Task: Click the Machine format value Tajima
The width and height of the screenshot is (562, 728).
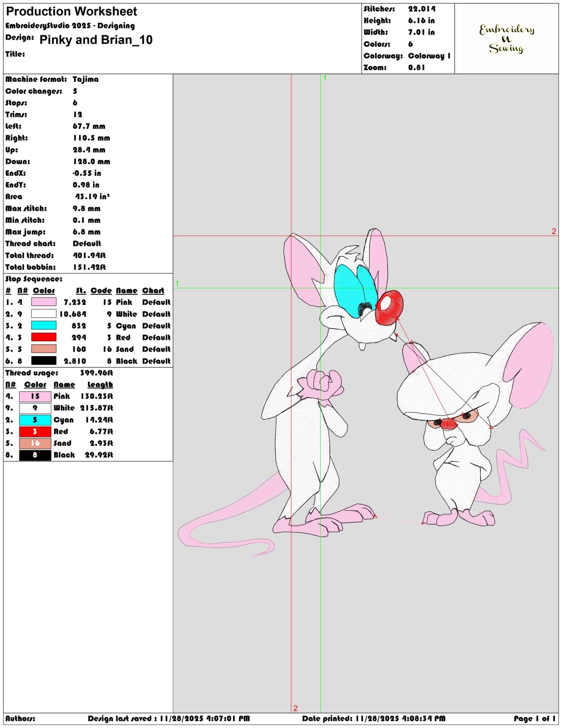Action: pos(86,79)
